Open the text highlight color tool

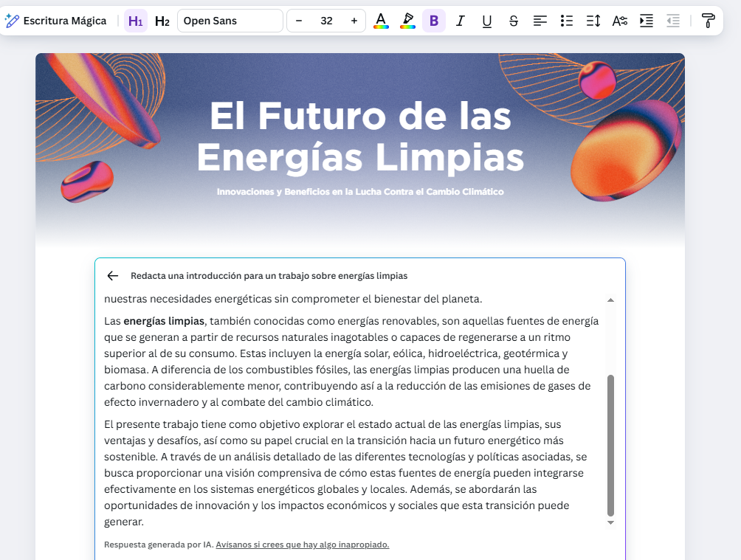tap(407, 21)
